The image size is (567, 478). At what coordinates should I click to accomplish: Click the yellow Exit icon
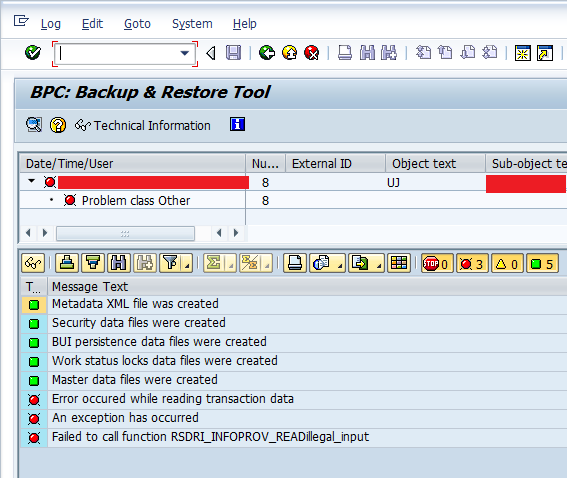click(289, 53)
